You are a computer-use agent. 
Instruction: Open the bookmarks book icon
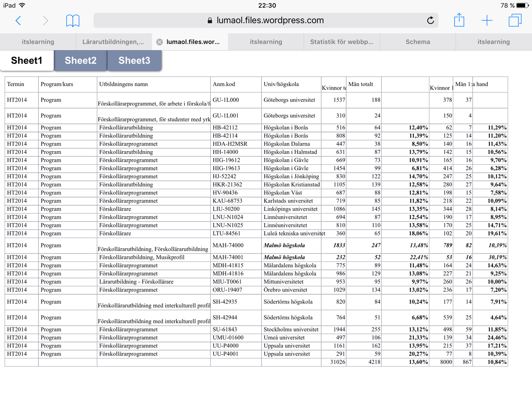[73, 20]
